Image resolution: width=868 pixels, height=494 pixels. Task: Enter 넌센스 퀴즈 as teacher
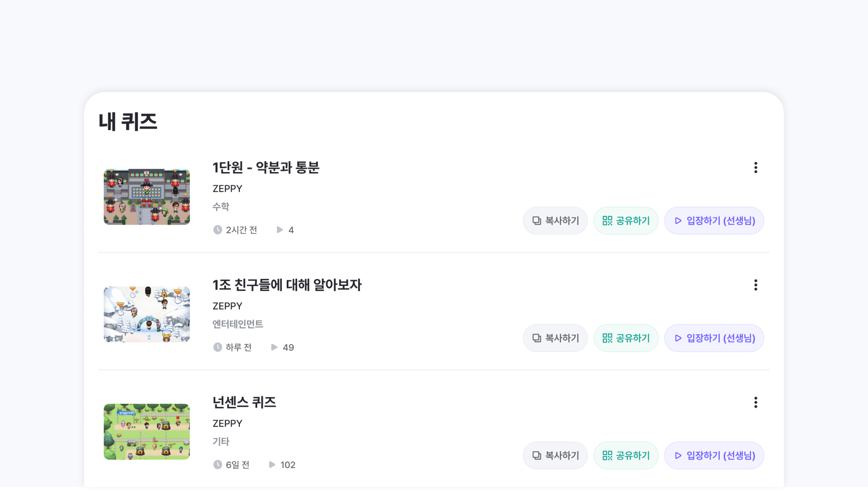tap(714, 455)
